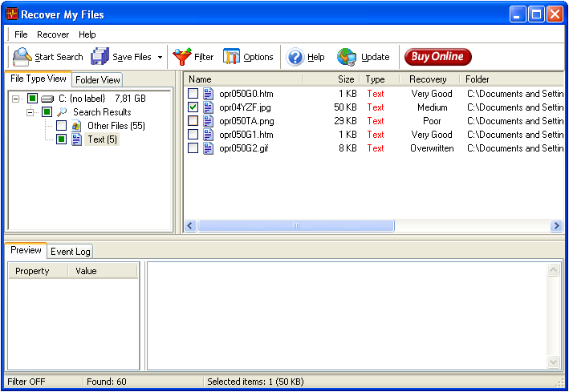Image resolution: width=569 pixels, height=392 pixels.
Task: Click the Text document icon in the tree
Action: coord(76,139)
